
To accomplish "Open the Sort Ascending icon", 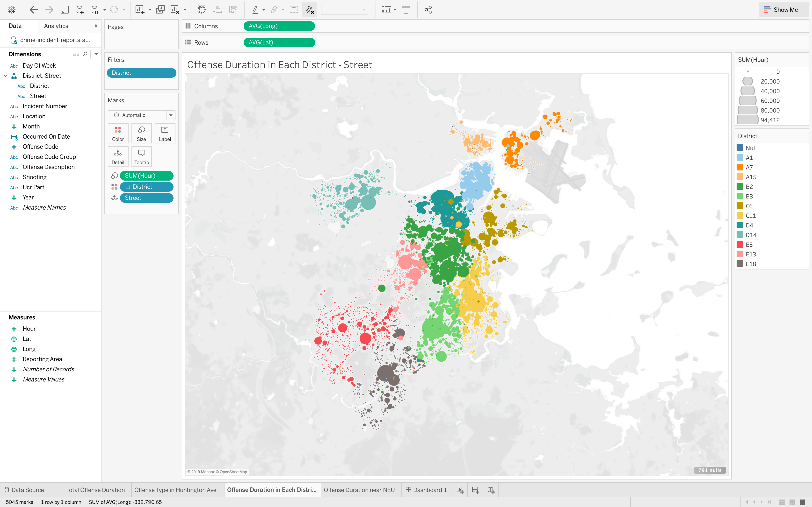I will (x=217, y=9).
